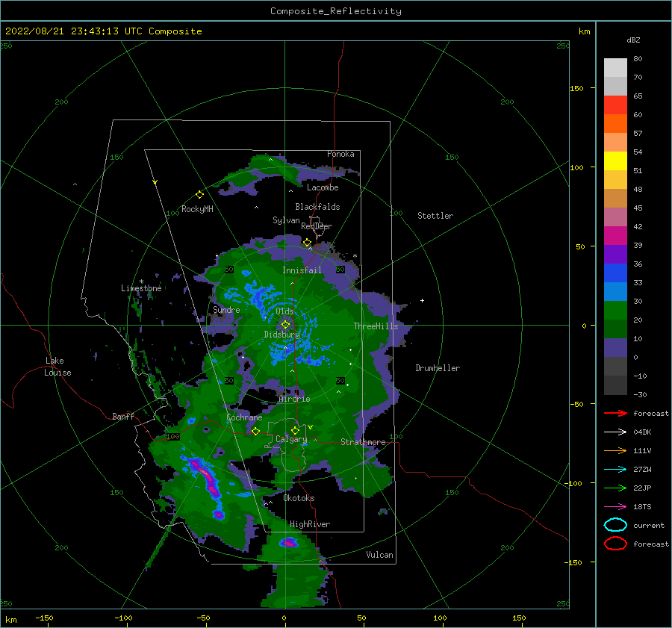Click the cyan current ellipse icon
Image resolution: width=672 pixels, height=628 pixels.
click(x=615, y=525)
